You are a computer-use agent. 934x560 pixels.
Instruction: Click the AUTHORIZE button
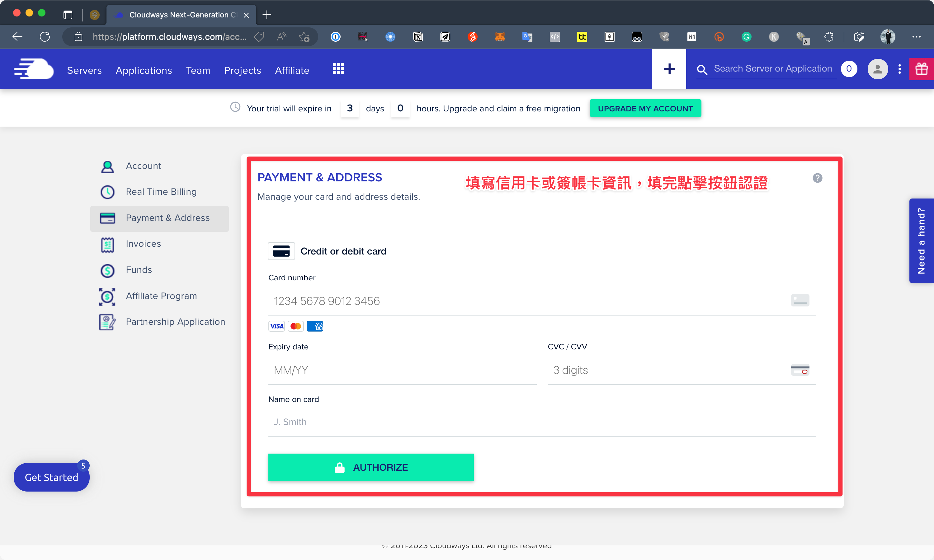pyautogui.click(x=371, y=467)
